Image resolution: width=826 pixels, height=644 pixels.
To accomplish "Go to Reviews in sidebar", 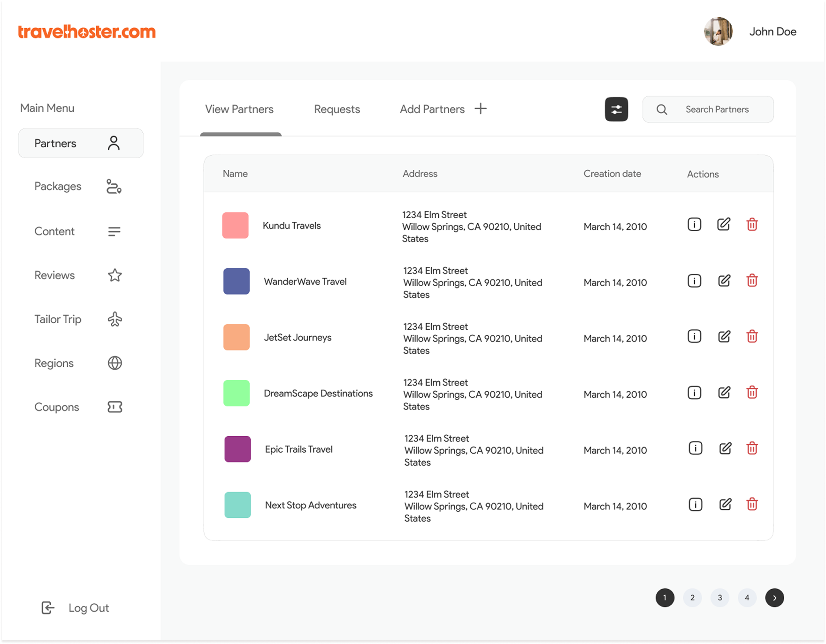I will coord(78,275).
